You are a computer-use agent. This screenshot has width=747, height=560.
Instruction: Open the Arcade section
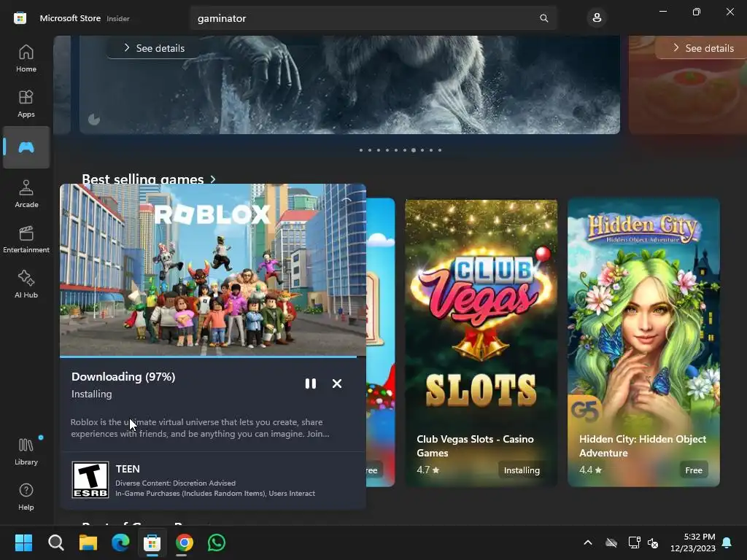point(26,194)
